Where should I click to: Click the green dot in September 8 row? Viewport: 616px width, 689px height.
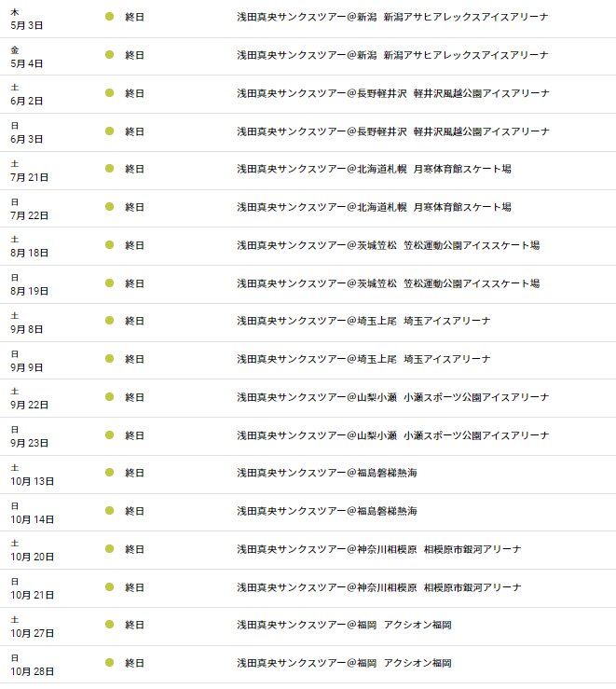(x=109, y=321)
